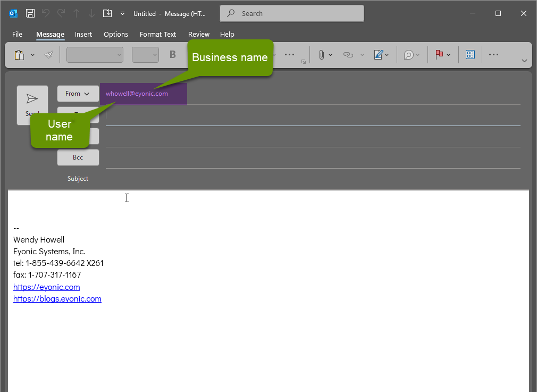Open the Signature pen icon
The width and height of the screenshot is (537, 392).
pyautogui.click(x=380, y=55)
